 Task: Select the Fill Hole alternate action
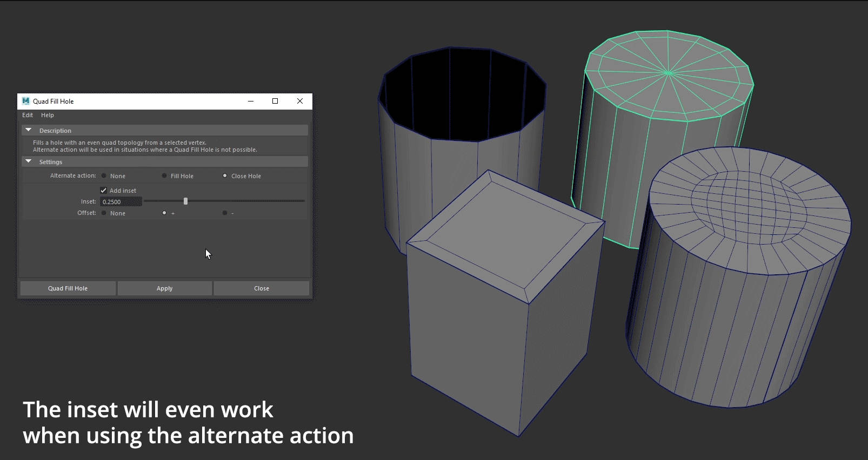pyautogui.click(x=164, y=175)
